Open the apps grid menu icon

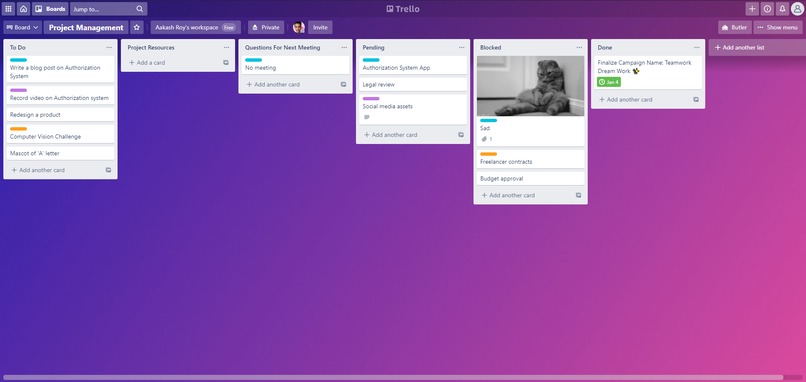8,9
